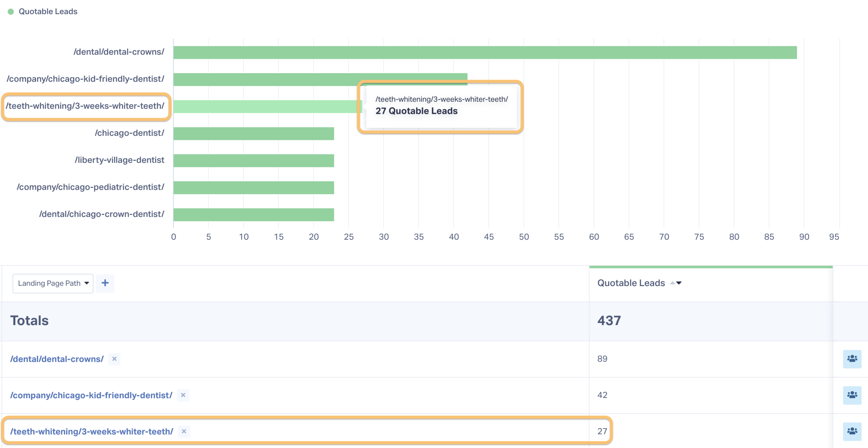Open the /teeth-whitening/3-weeks-whiter-teeth/ table link
Viewport: 868px width, 448px height.
click(92, 431)
